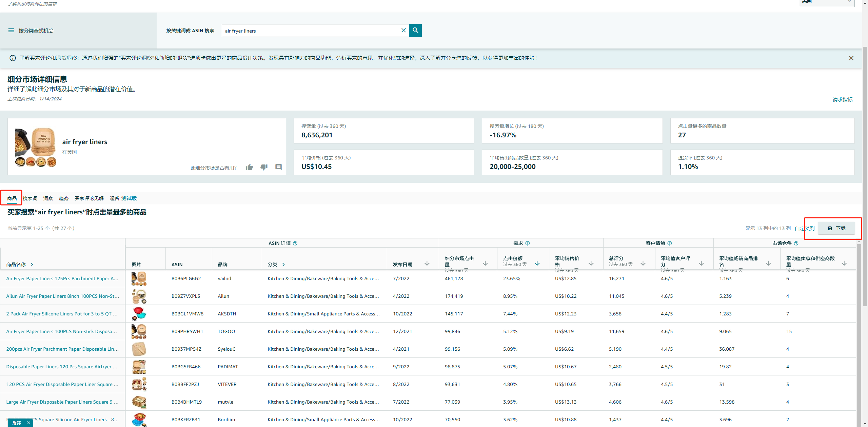Give a thumbs down on this segment

264,167
